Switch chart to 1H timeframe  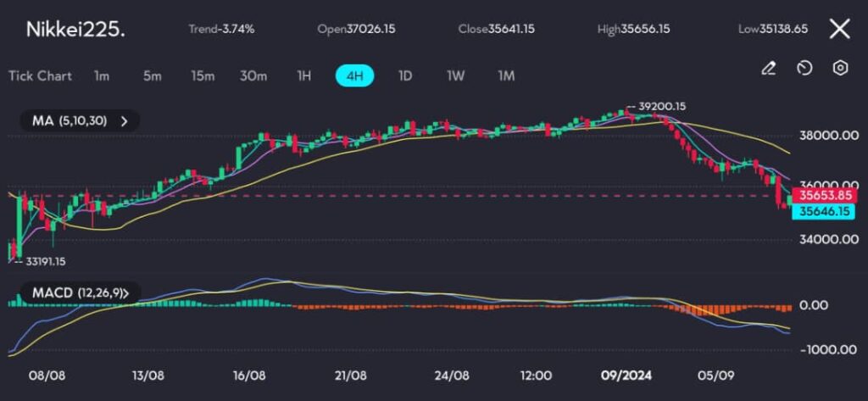[304, 75]
